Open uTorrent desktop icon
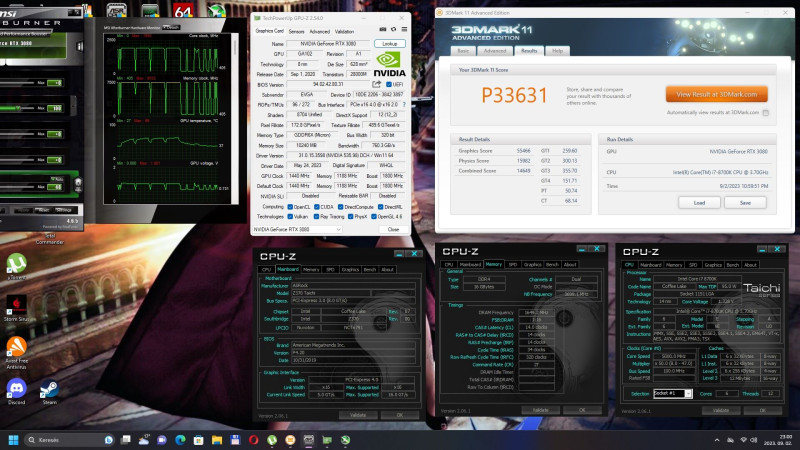 (x=16, y=267)
